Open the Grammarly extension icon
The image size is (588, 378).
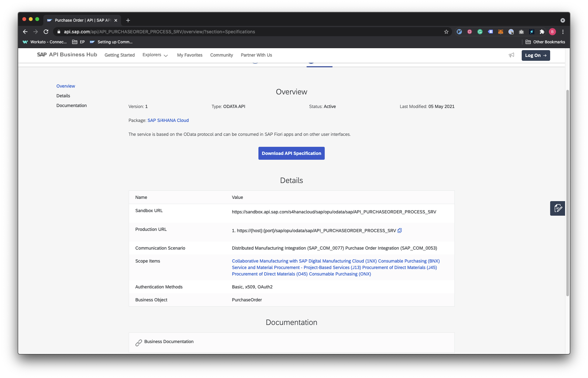[480, 32]
